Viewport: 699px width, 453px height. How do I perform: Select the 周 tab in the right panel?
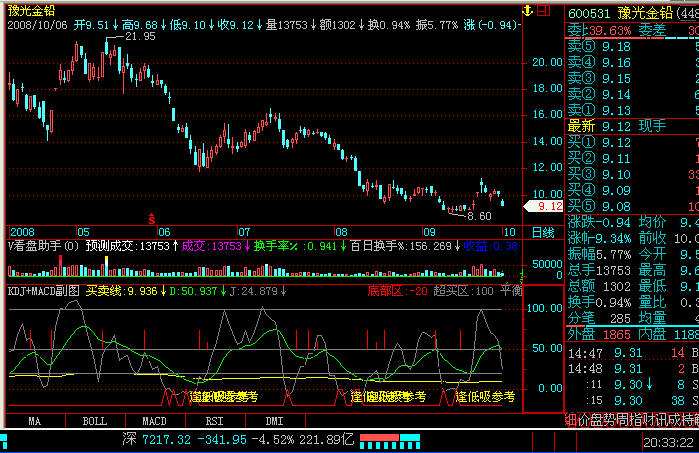[620, 420]
